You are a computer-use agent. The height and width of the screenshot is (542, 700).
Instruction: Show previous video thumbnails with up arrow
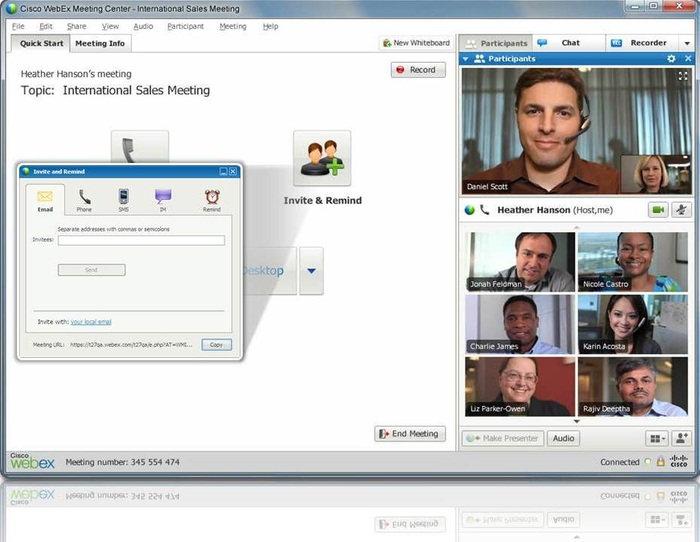[577, 228]
